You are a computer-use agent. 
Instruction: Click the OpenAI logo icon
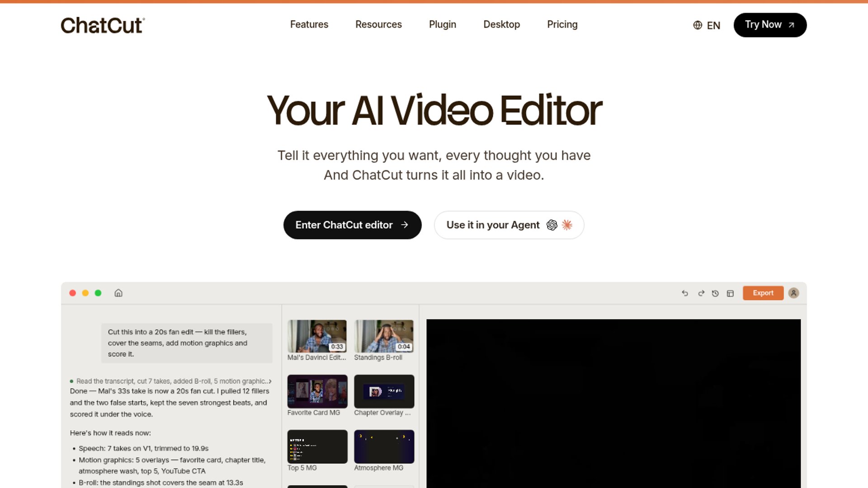(552, 225)
